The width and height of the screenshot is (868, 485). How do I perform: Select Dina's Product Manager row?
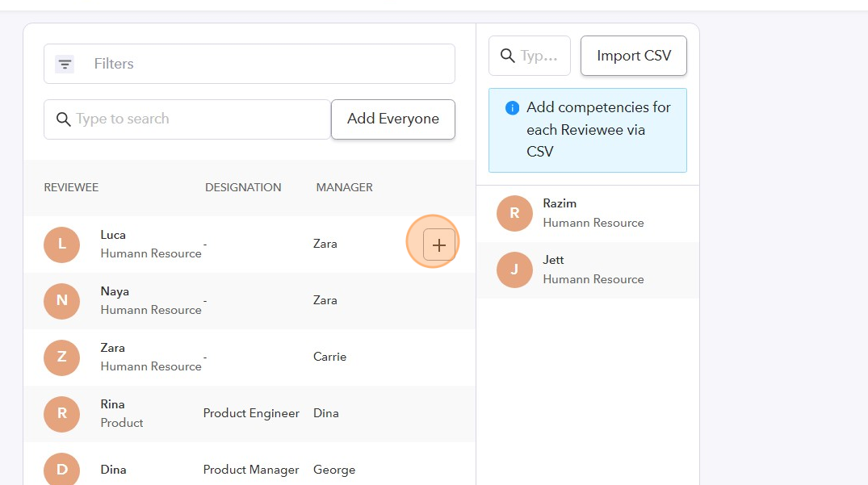point(249,470)
